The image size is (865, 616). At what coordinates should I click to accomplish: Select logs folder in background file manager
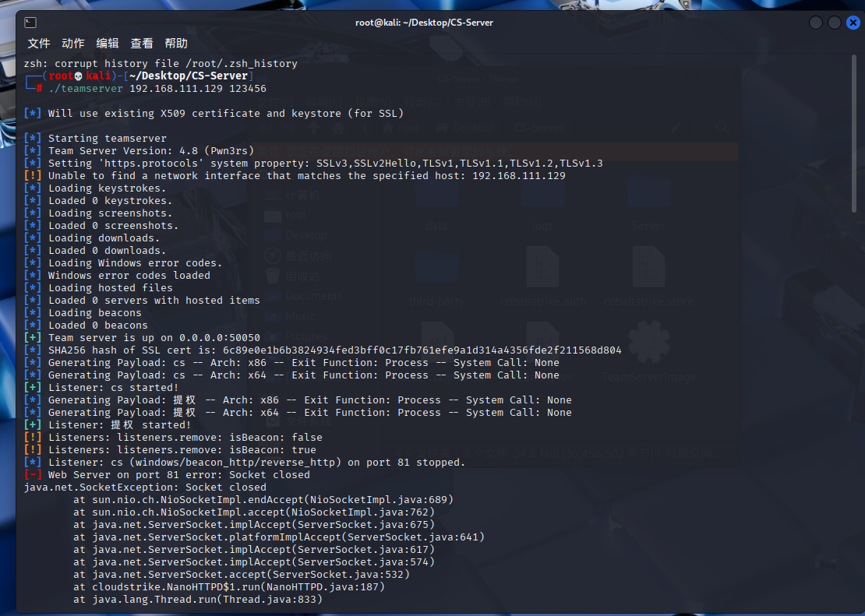[543, 204]
